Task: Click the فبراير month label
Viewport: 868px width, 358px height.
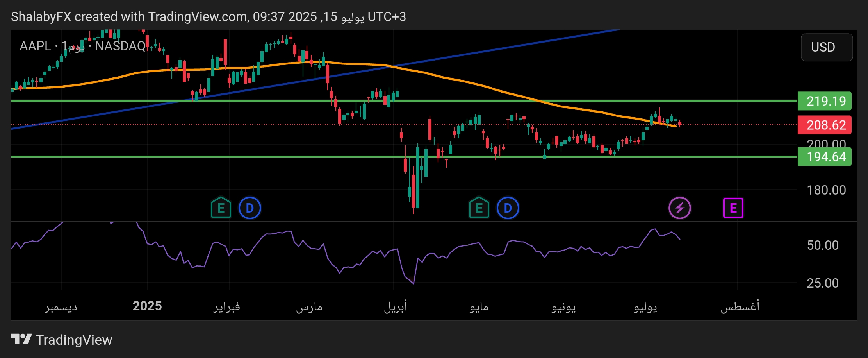Action: [227, 307]
